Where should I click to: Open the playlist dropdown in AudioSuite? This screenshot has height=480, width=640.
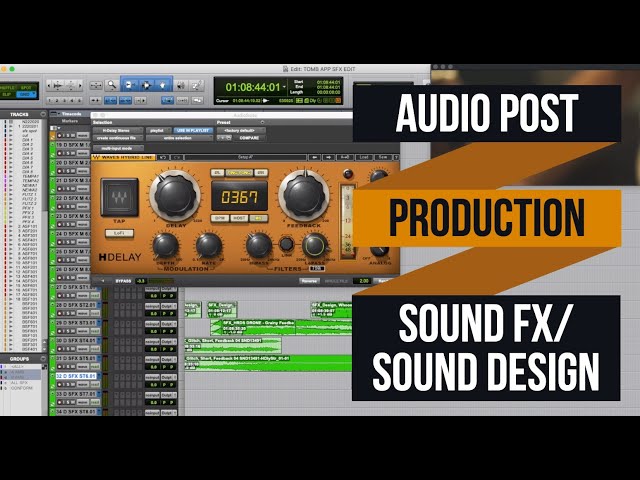158,131
